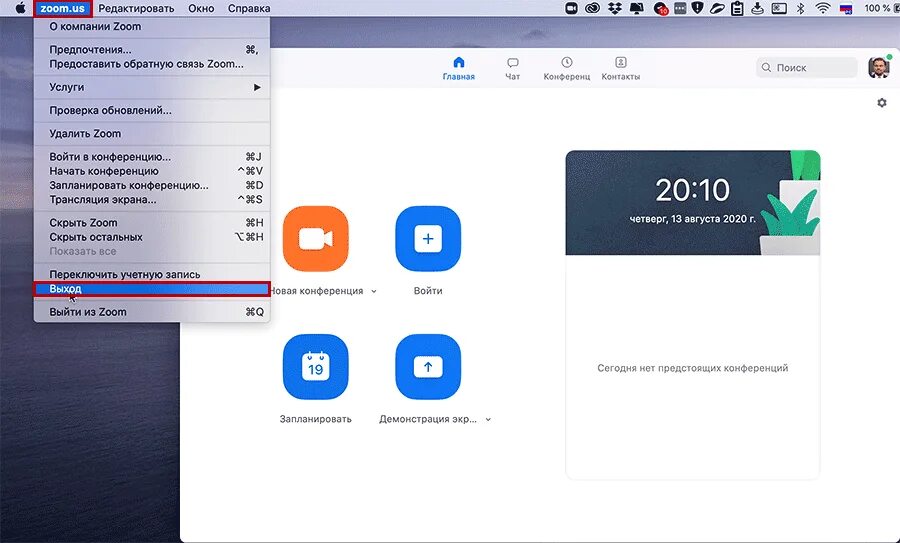Click the display folder menu bar icon
Viewport: 900px width, 543px height.
pos(637,8)
